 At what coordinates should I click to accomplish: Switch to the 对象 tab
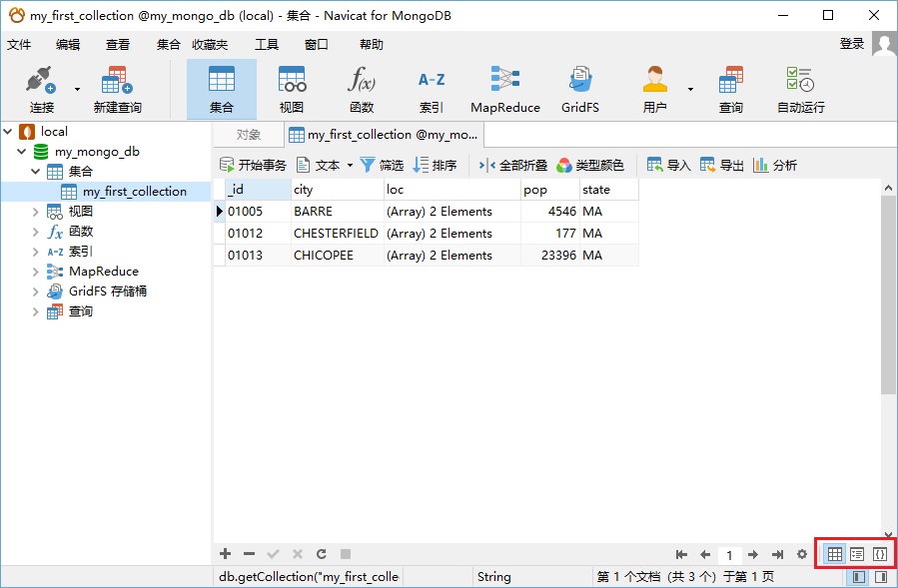(249, 135)
